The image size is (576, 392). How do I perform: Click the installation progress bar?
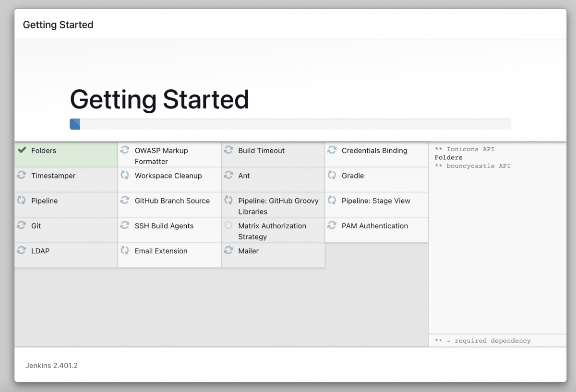(290, 124)
